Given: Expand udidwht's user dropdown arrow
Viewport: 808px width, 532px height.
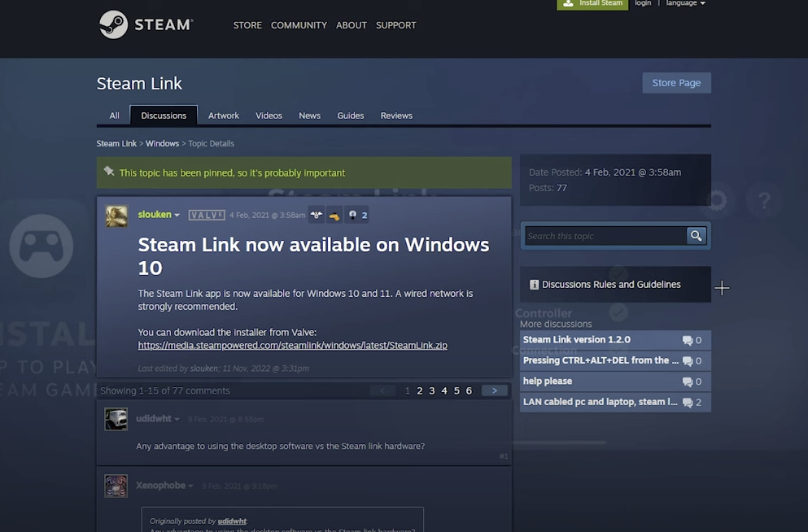Looking at the screenshot, I should pyautogui.click(x=177, y=419).
